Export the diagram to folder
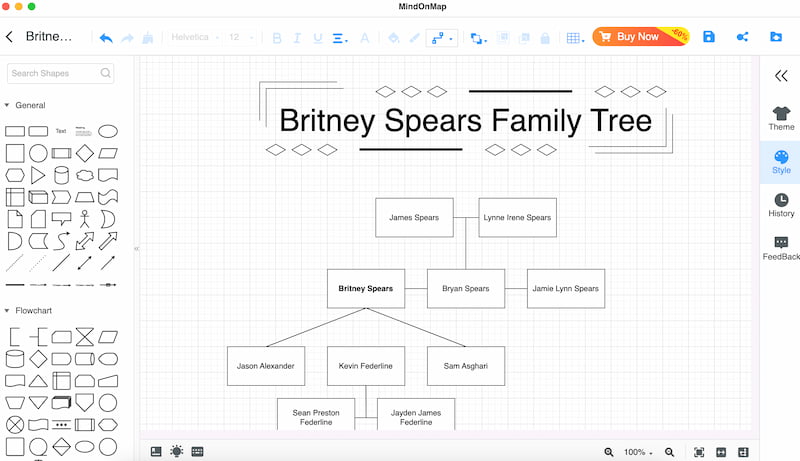The width and height of the screenshot is (800, 461). pyautogui.click(x=776, y=37)
